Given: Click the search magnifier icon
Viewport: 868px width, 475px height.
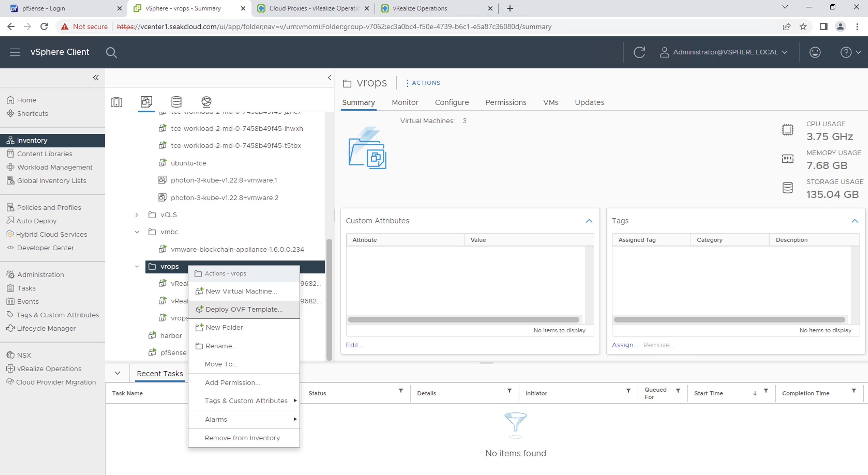Looking at the screenshot, I should point(111,52).
